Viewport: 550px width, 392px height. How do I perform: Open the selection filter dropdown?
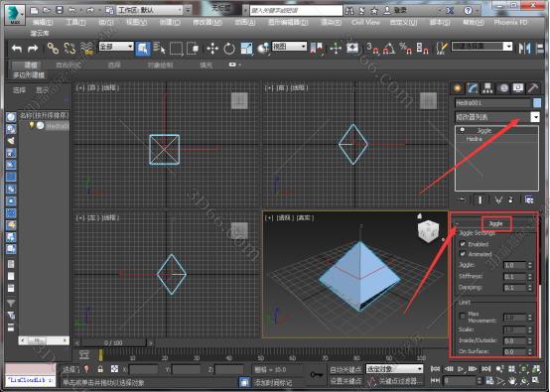click(x=116, y=47)
